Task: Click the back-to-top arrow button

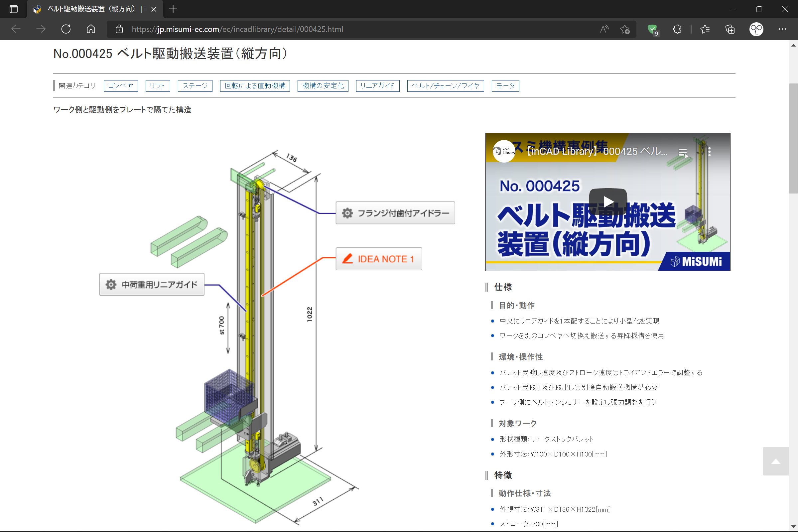Action: pos(776,461)
